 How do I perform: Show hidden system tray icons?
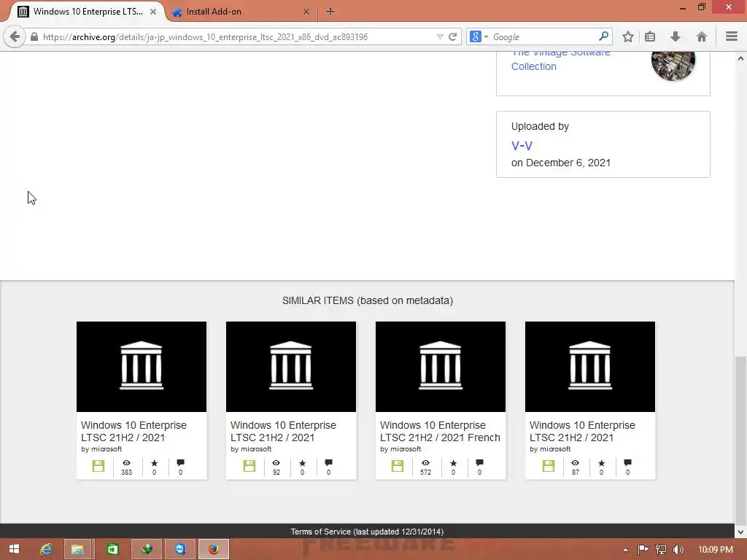pyautogui.click(x=625, y=550)
